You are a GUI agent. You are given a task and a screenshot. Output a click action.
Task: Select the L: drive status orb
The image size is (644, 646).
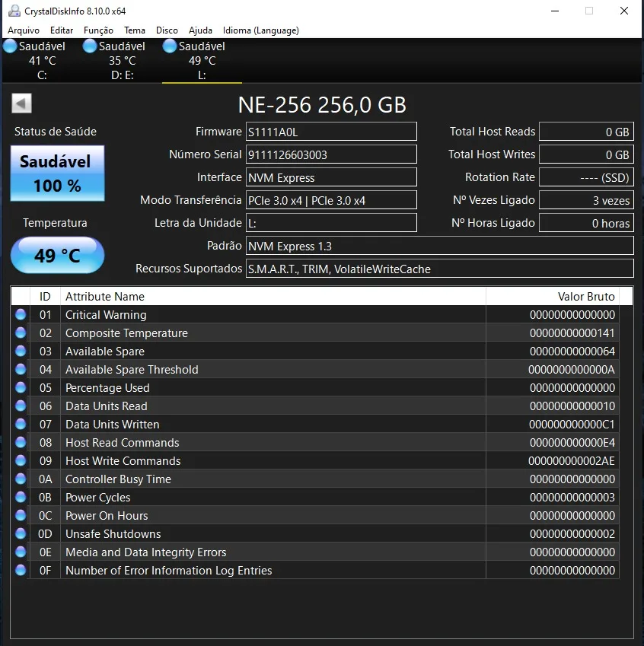170,46
